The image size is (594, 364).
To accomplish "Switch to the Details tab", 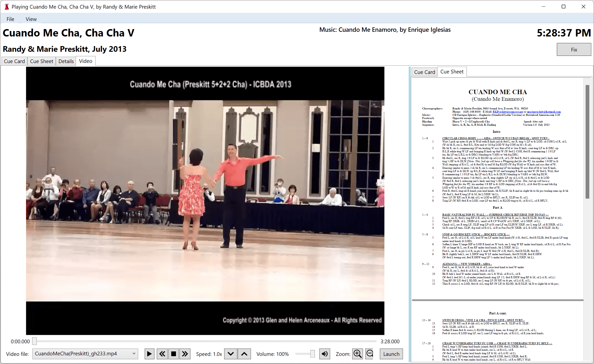I will pos(66,61).
